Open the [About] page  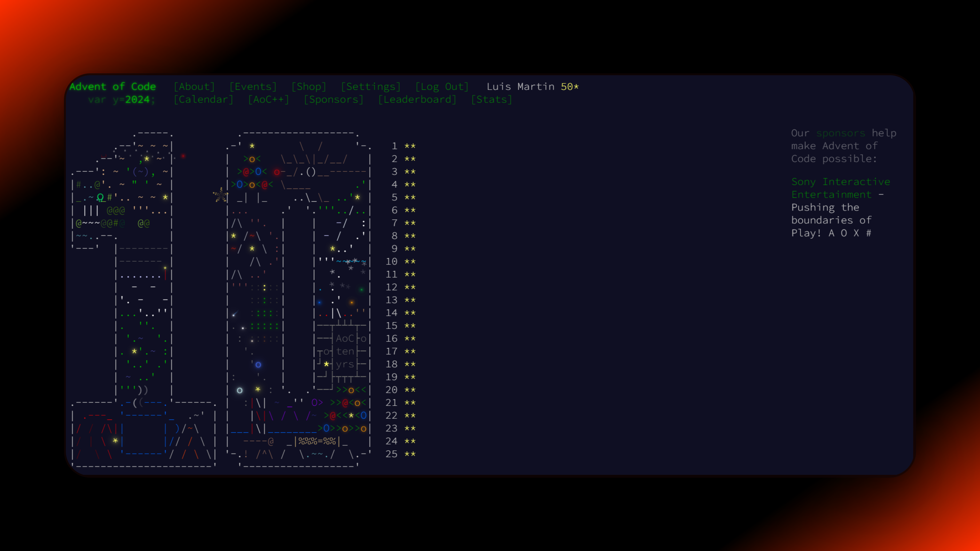(x=194, y=87)
